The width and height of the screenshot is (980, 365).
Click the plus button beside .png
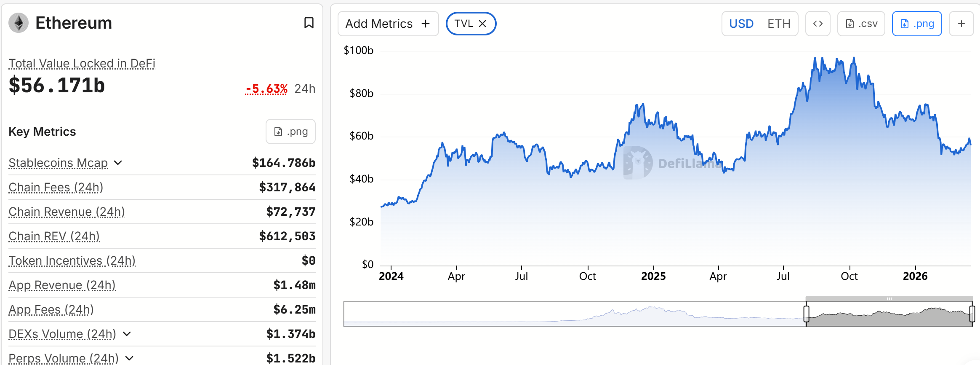point(961,24)
